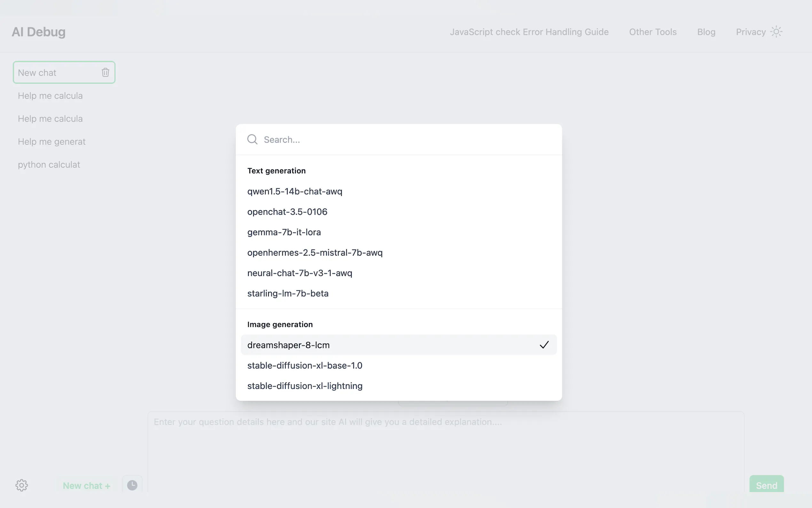Select neural-chat-7b-v3-1-awq model
Screen dimensions: 812x508
click(x=300, y=273)
